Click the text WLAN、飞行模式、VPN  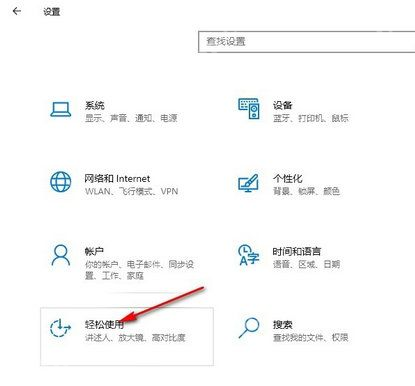pos(131,191)
